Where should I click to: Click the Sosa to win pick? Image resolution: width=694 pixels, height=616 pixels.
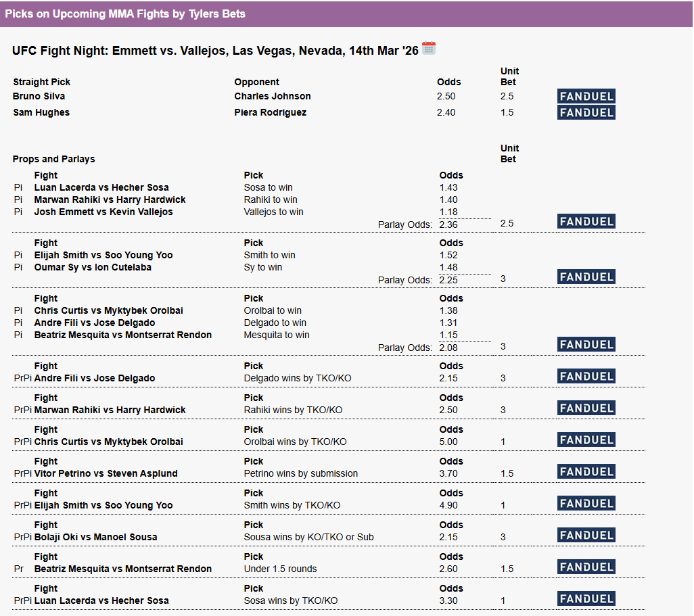coord(269,187)
